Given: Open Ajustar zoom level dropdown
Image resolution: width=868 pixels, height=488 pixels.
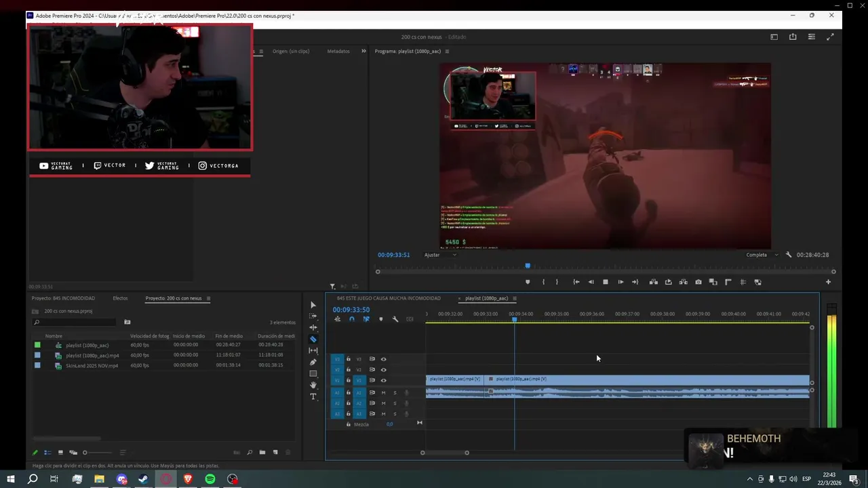Looking at the screenshot, I should pos(440,255).
